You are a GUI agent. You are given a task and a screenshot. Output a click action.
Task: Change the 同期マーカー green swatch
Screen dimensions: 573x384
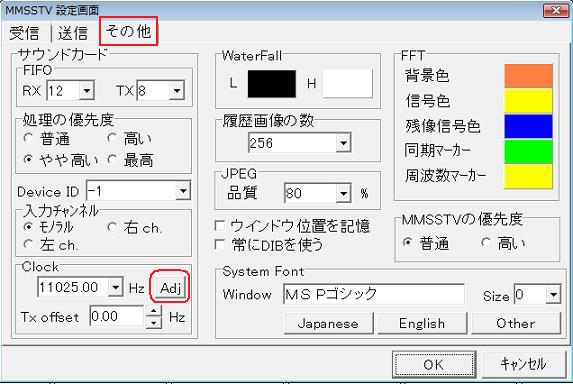(528, 151)
